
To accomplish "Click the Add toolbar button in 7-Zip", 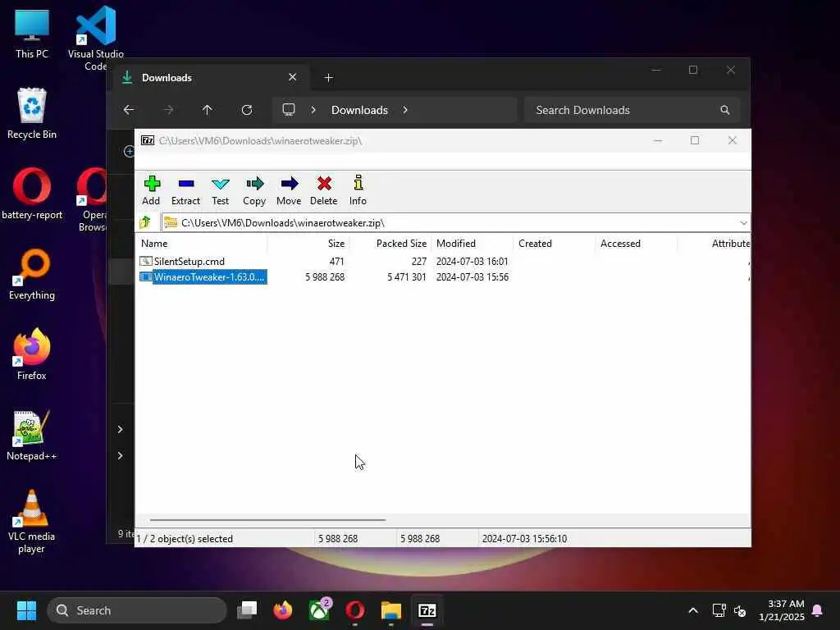I will (152, 190).
